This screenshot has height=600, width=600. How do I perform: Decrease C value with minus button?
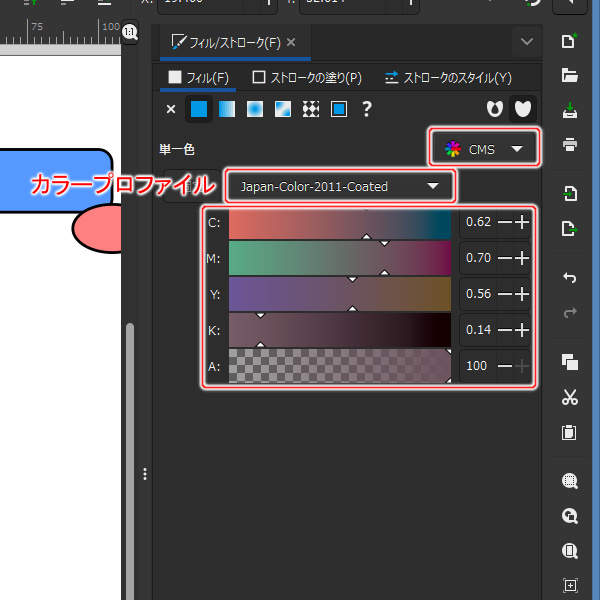point(505,222)
